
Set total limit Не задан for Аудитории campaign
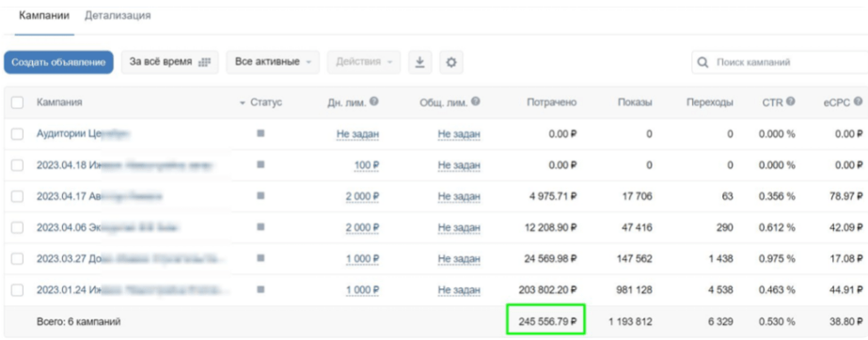point(459,133)
